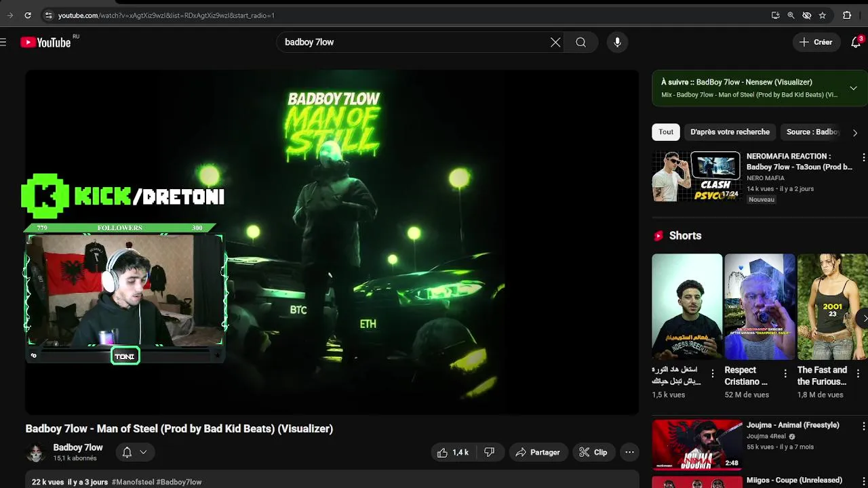
Task: Click the NERO MAFIA channel name
Action: pos(766,178)
